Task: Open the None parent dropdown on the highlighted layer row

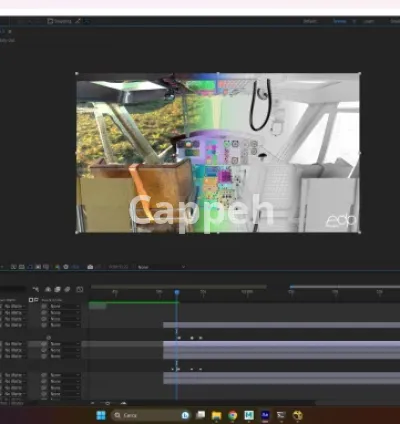Action: (x=65, y=344)
